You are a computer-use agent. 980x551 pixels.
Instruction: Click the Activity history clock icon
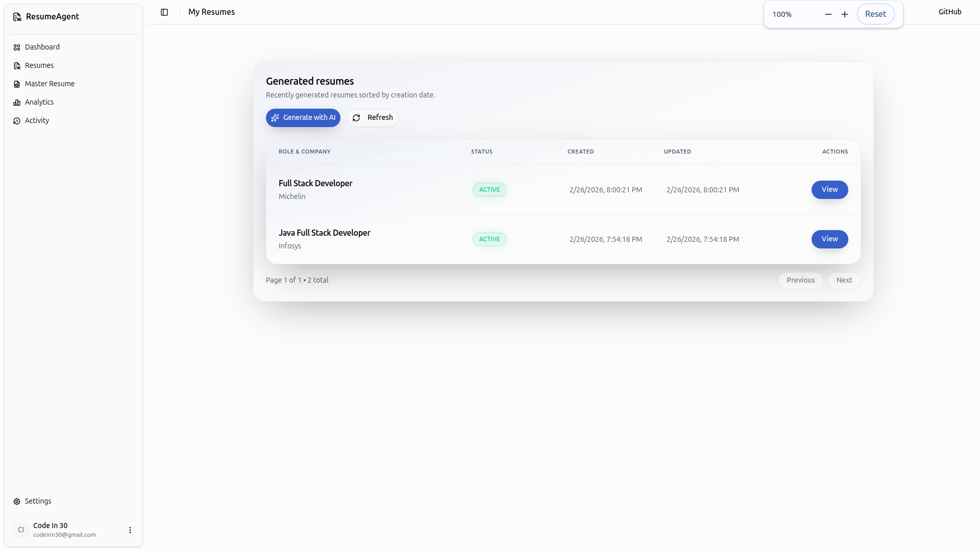17,121
